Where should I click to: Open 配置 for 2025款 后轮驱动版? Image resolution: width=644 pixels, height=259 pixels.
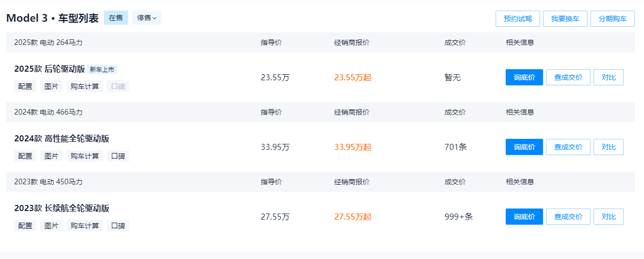click(x=25, y=86)
